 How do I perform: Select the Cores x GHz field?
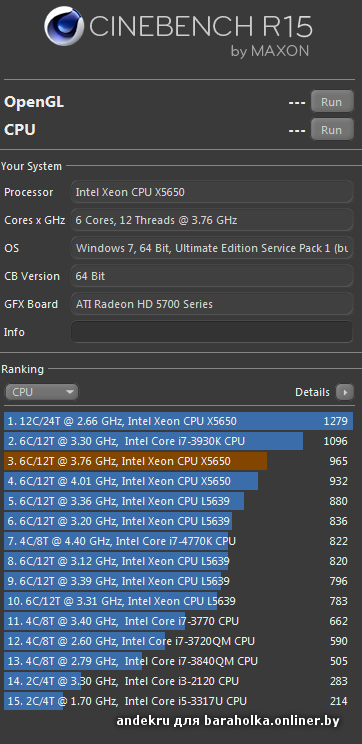pos(212,220)
